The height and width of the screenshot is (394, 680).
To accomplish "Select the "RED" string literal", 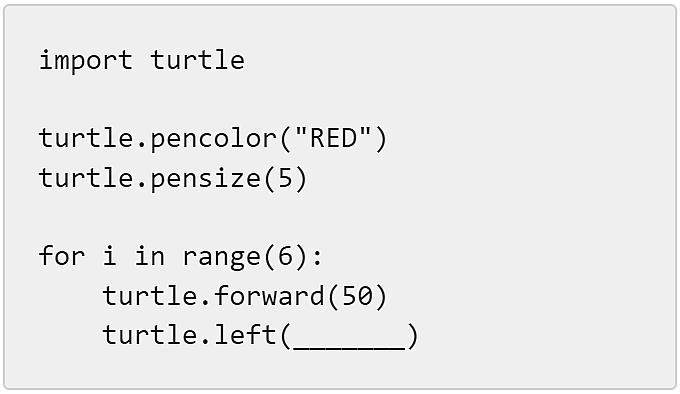I will point(333,138).
